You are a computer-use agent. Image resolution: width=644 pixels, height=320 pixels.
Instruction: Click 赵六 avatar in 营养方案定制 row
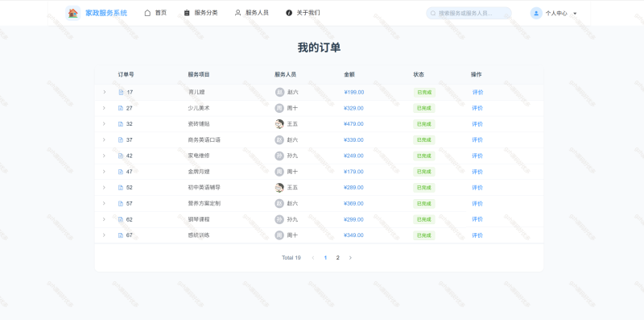279,204
